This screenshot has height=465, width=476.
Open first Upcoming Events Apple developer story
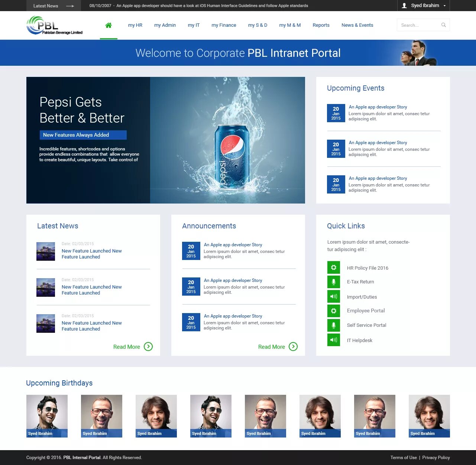pos(378,107)
